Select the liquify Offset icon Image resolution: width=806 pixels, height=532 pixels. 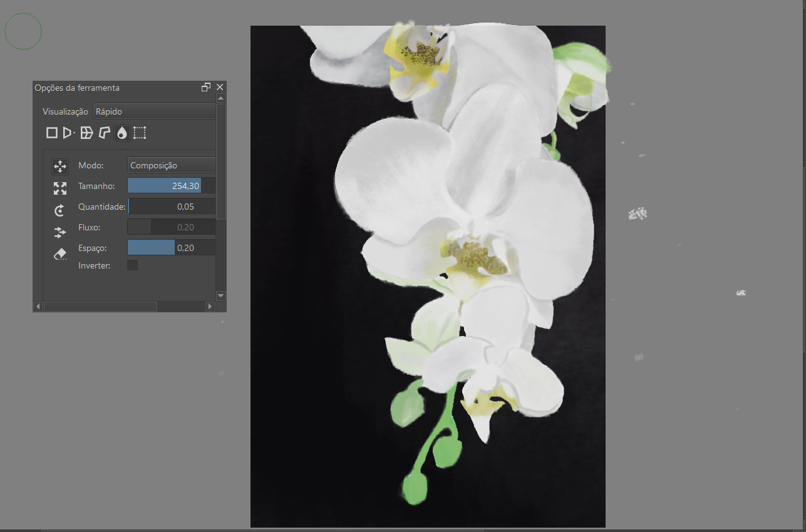coord(60,232)
